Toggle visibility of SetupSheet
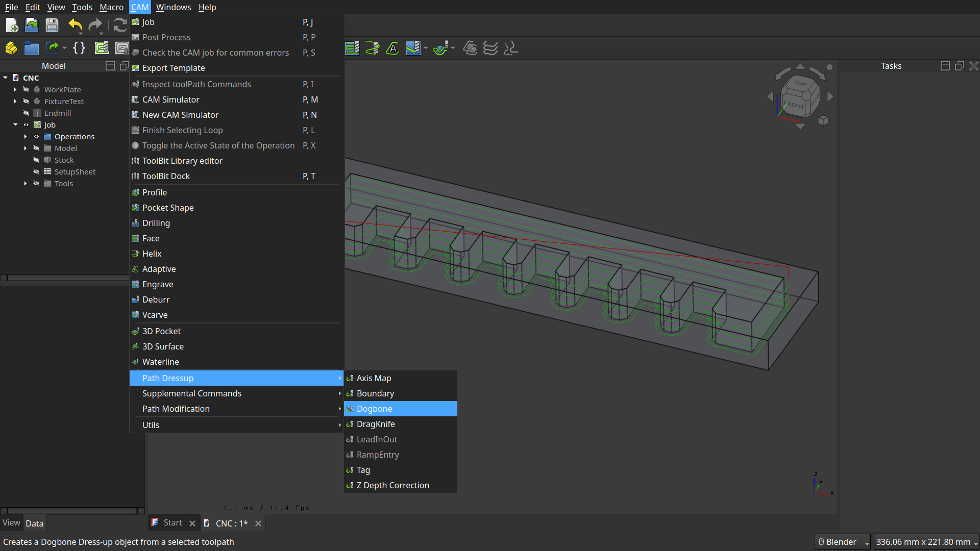Viewport: 980px width, 551px height. tap(36, 171)
